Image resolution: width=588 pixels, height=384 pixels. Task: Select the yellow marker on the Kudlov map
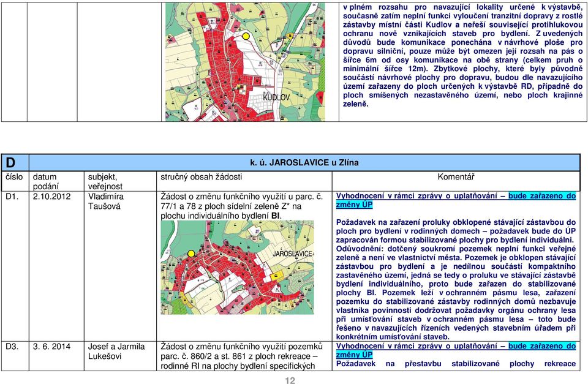click(246, 36)
